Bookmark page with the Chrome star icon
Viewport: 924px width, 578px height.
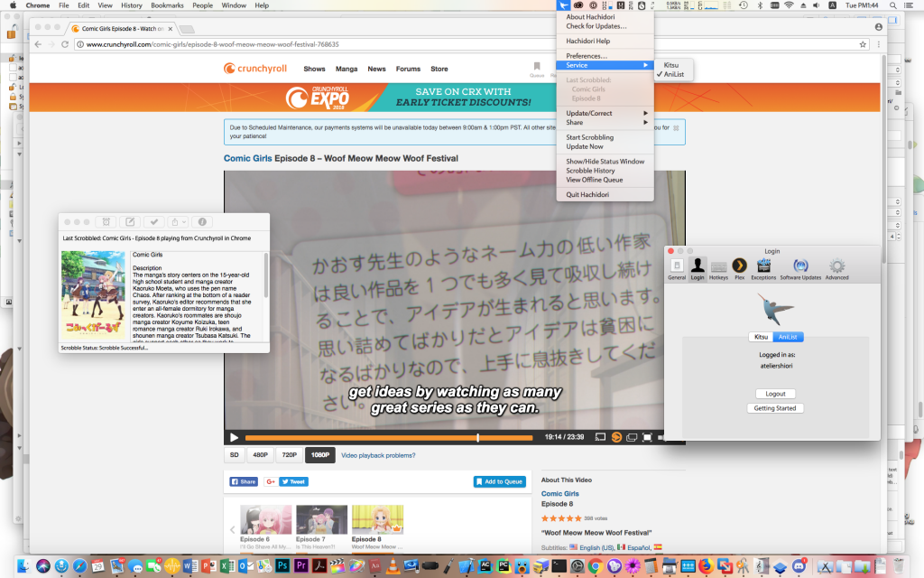[x=863, y=44]
